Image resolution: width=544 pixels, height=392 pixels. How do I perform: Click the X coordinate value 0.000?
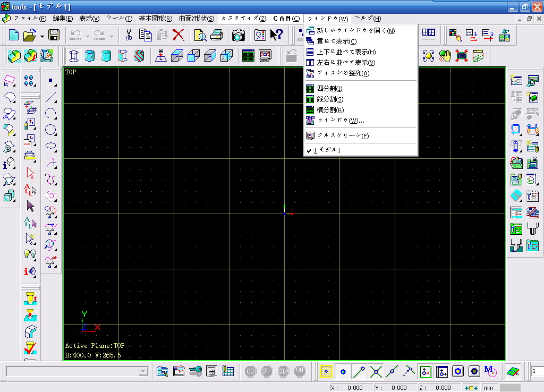355,388
